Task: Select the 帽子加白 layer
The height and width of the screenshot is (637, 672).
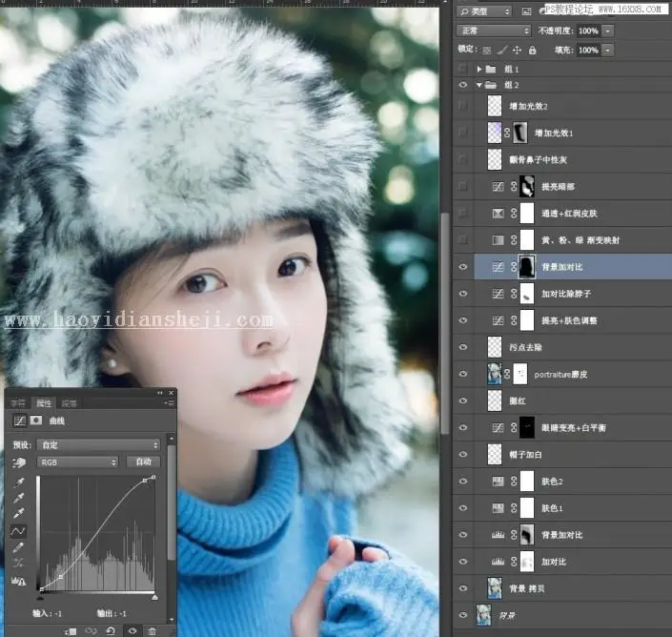Action: click(573, 455)
